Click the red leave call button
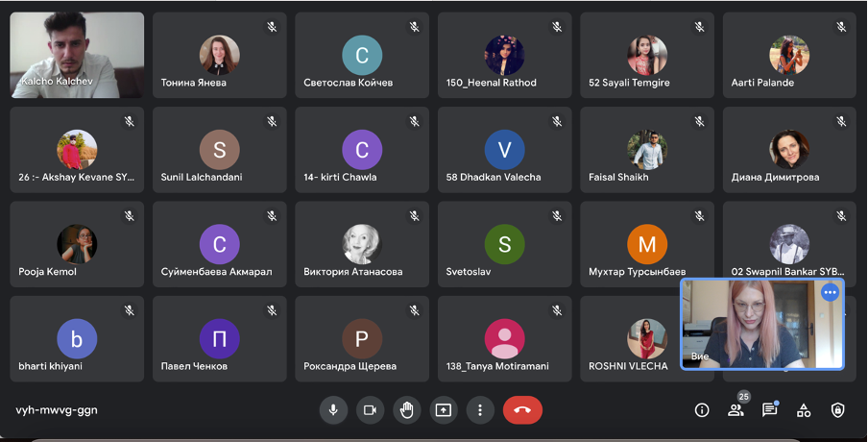The width and height of the screenshot is (868, 442). click(522, 410)
